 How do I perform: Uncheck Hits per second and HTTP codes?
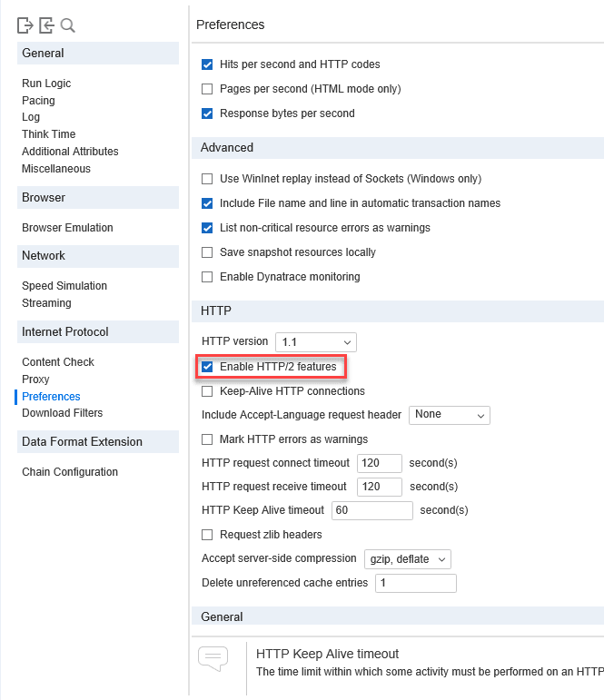click(207, 64)
